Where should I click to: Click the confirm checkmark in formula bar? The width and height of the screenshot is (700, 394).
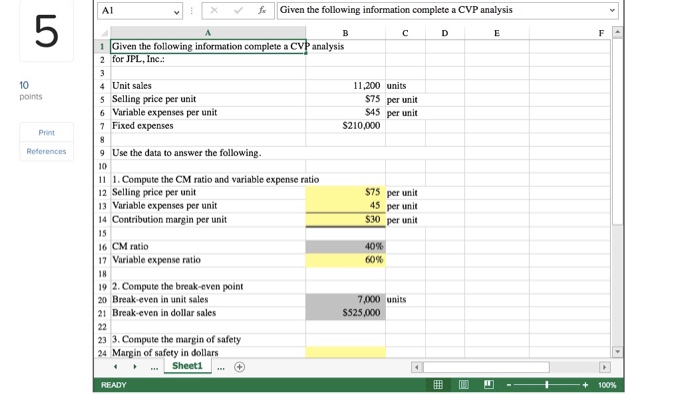click(x=238, y=10)
